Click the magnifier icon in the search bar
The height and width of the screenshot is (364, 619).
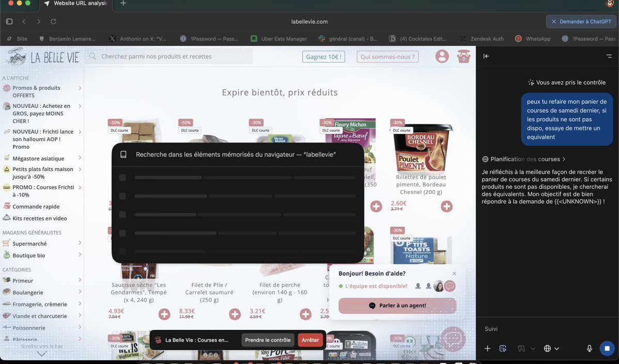[x=93, y=56]
